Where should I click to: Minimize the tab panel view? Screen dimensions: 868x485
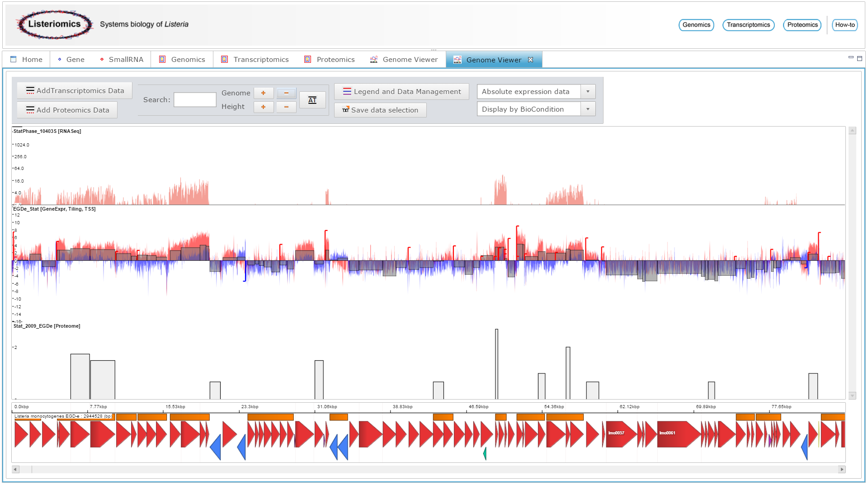click(x=851, y=58)
